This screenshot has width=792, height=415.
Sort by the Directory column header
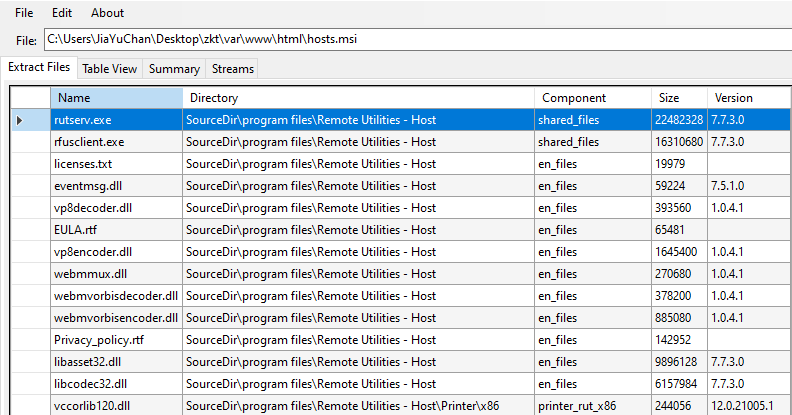358,98
